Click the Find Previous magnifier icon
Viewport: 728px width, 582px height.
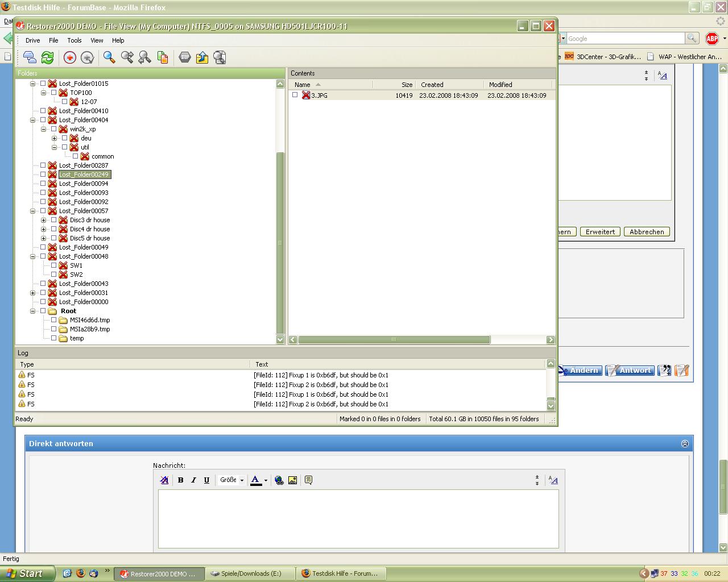(x=144, y=57)
